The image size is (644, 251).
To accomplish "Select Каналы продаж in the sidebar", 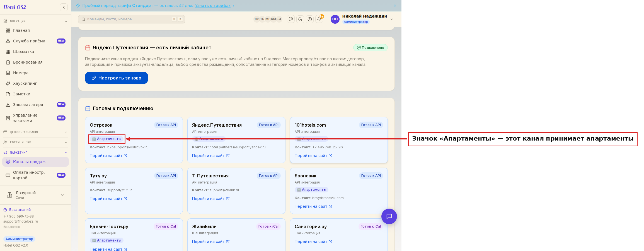I will click(x=35, y=162).
